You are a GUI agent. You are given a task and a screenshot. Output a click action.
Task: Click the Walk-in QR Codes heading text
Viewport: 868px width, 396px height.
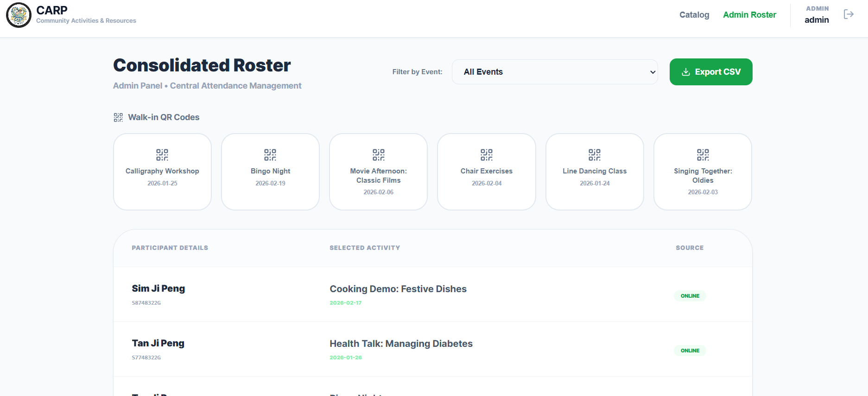(164, 117)
